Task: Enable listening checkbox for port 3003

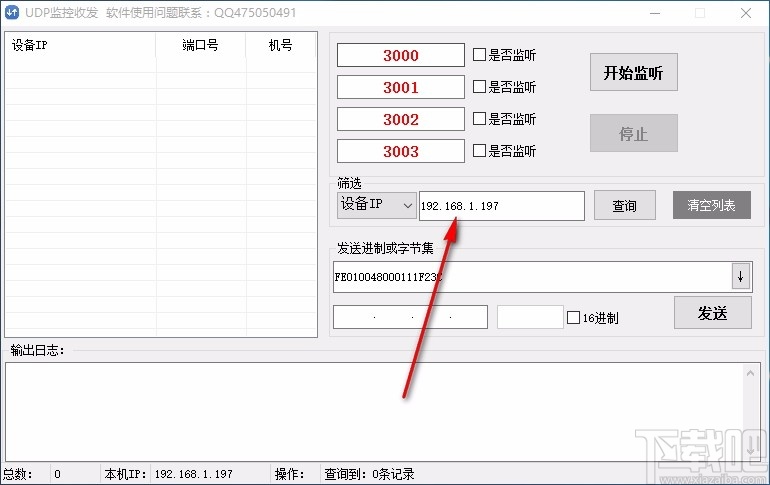Action: click(479, 150)
